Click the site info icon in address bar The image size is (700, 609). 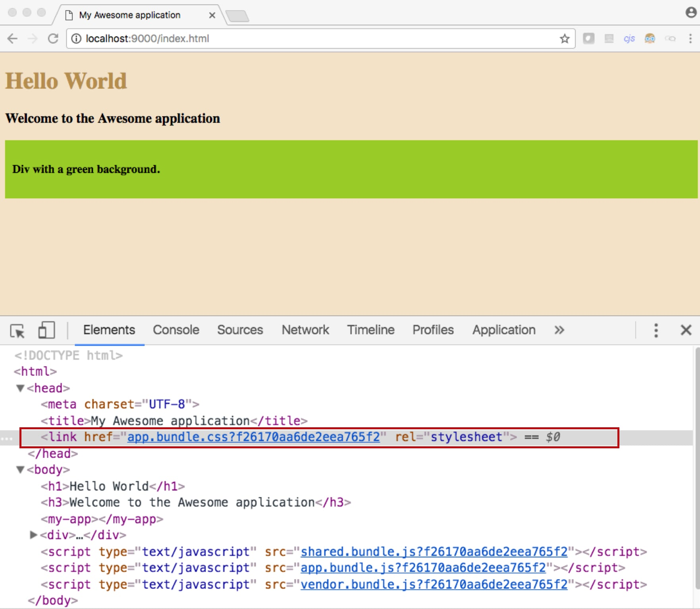tap(76, 38)
